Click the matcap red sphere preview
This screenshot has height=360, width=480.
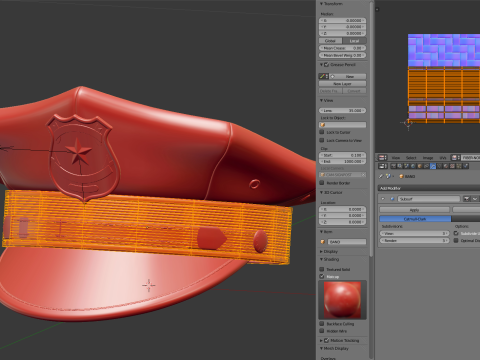click(x=342, y=300)
